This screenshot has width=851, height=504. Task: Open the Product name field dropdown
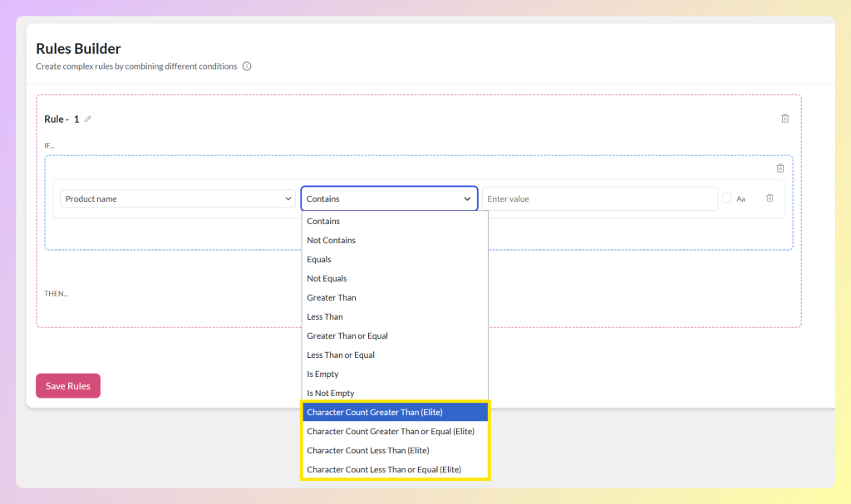coord(178,198)
